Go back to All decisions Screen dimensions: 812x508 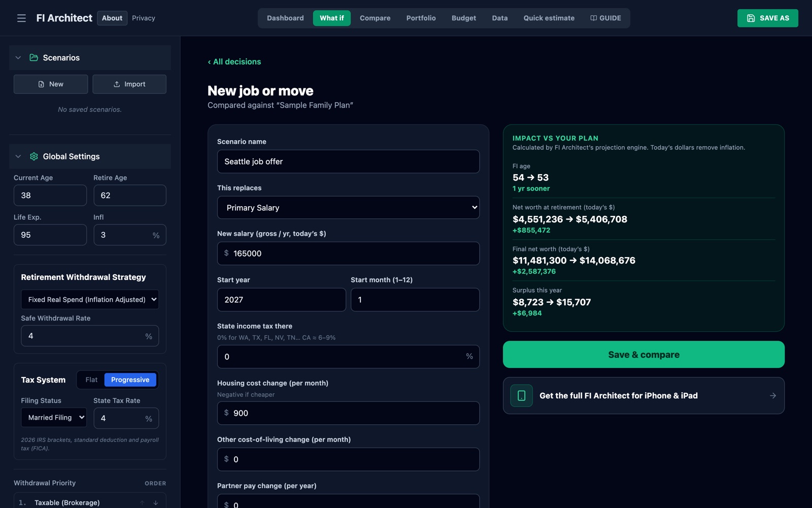click(234, 62)
